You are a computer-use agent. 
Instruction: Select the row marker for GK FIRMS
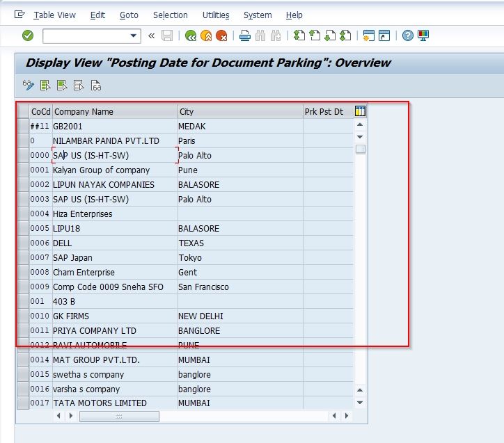[x=23, y=316]
